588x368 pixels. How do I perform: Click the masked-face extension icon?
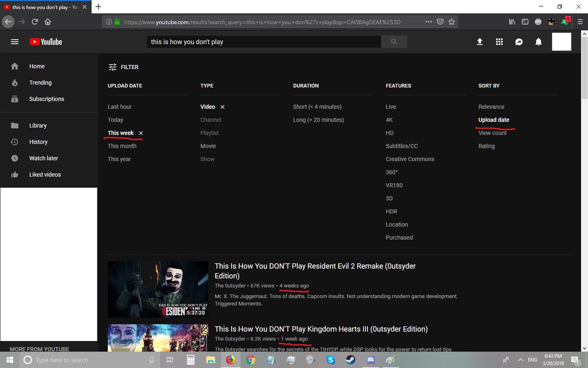click(x=552, y=22)
